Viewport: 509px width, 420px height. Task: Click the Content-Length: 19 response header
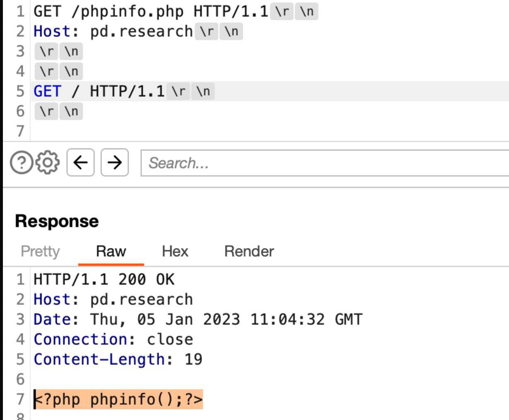[x=118, y=359]
